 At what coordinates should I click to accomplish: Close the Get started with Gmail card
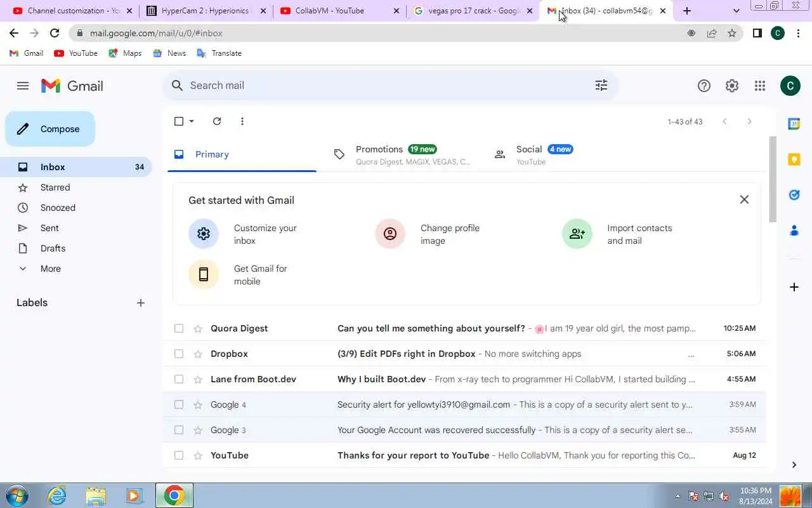click(x=744, y=199)
